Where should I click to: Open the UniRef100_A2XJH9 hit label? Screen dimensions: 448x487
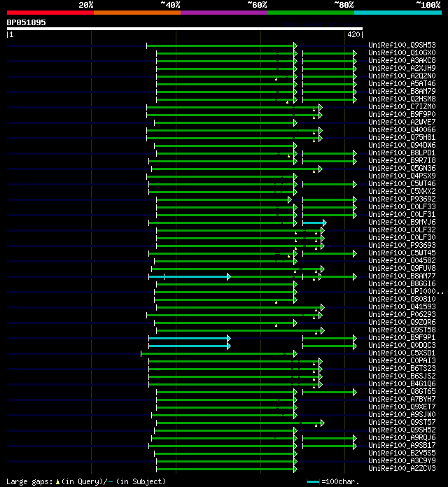click(402, 68)
